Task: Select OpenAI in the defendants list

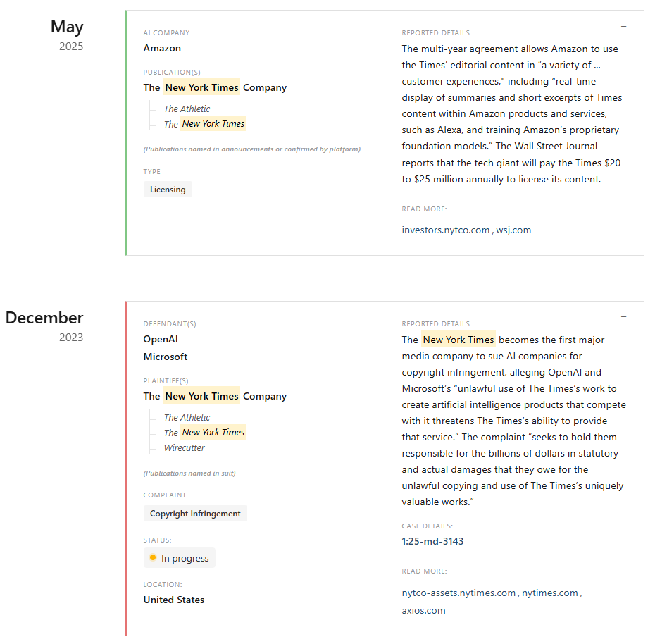Action: click(x=161, y=340)
